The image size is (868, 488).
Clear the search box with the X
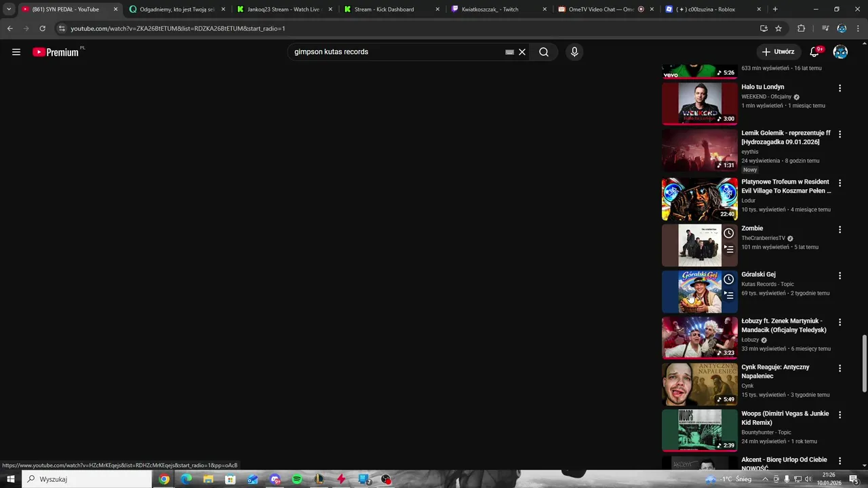tap(522, 52)
